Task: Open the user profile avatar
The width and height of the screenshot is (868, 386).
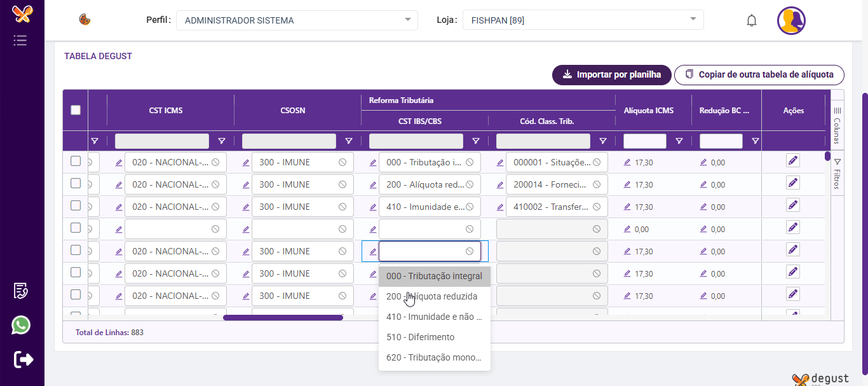Action: click(791, 21)
